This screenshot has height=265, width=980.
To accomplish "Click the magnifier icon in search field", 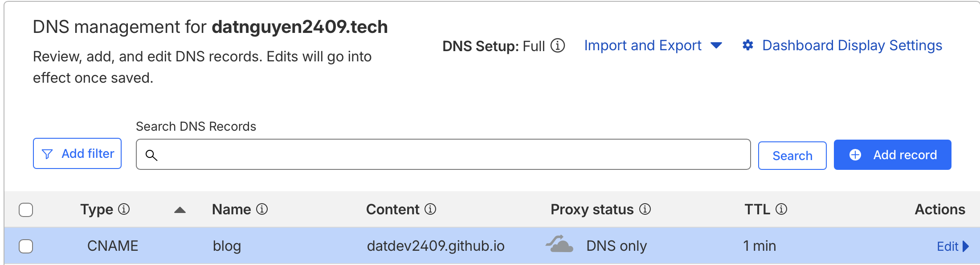I will (x=151, y=155).
